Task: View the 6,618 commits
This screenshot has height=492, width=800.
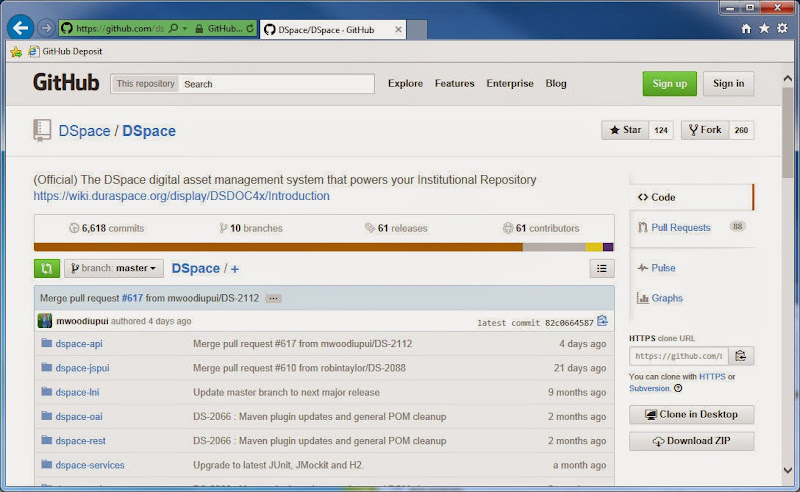Action: (x=107, y=228)
